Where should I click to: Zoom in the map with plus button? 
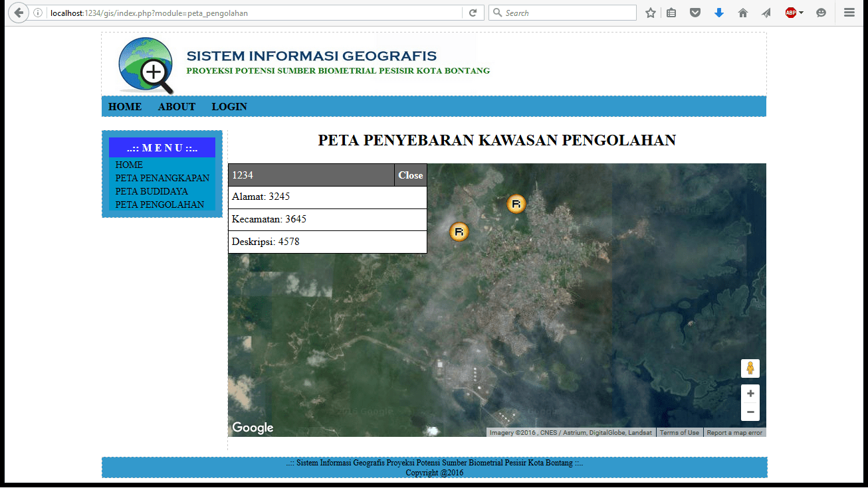click(750, 393)
